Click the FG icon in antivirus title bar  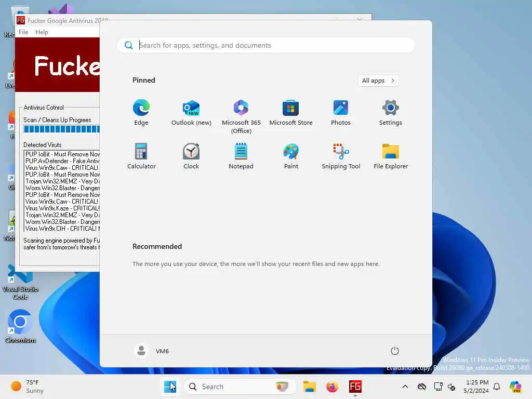coord(21,20)
